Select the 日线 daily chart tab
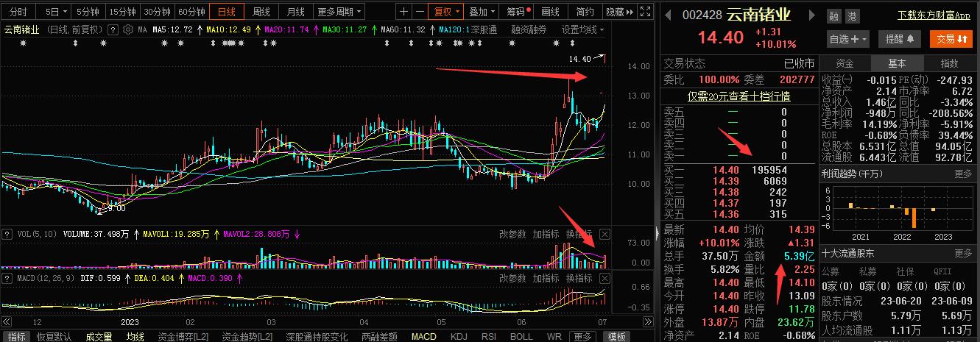 pos(226,12)
